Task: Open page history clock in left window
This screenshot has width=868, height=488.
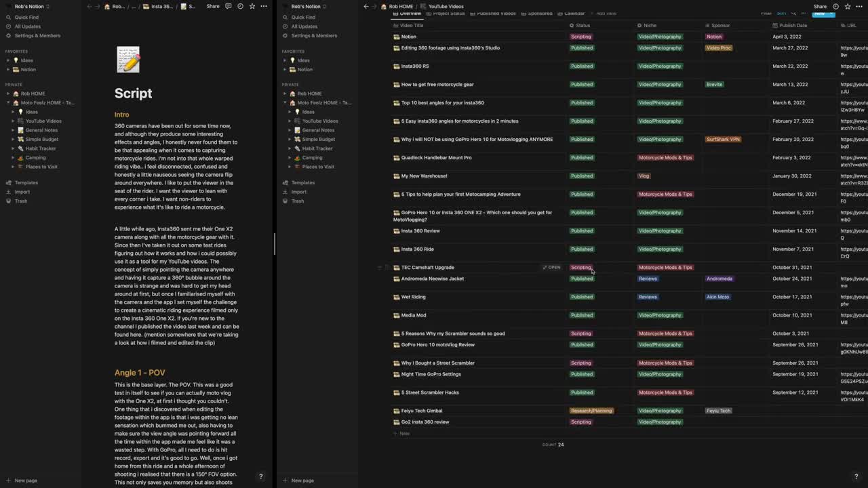Action: point(240,6)
